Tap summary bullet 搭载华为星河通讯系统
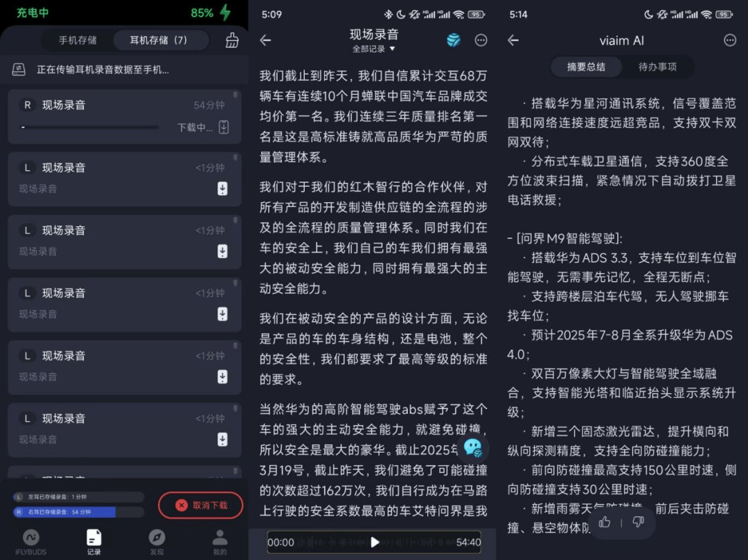Screen dimensions: 748x560 (x=621, y=123)
